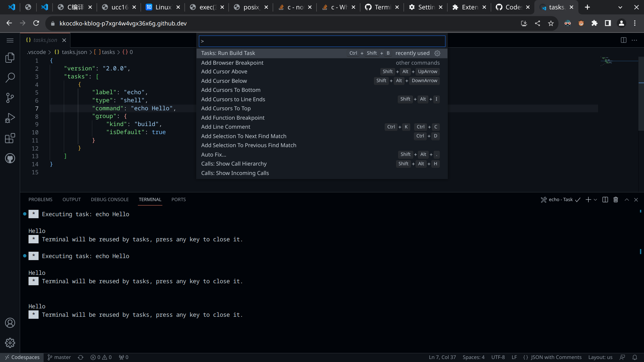Viewport: 644px width, 362px height.
Task: Select Add Cursors To Bottom command
Action: click(x=322, y=90)
